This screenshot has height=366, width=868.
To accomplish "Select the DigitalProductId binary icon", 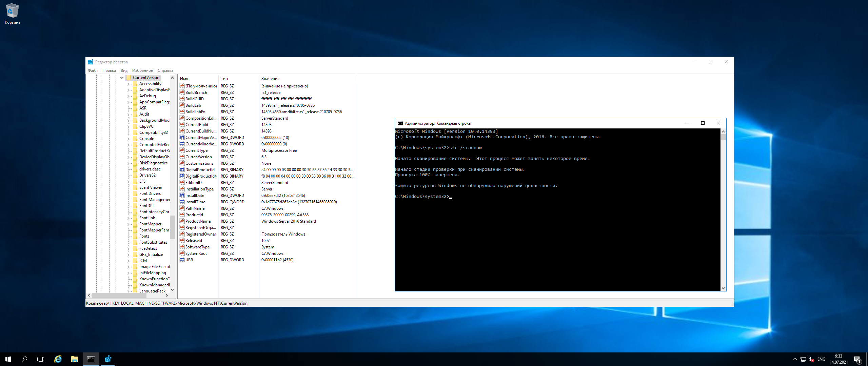I will pyautogui.click(x=182, y=169).
